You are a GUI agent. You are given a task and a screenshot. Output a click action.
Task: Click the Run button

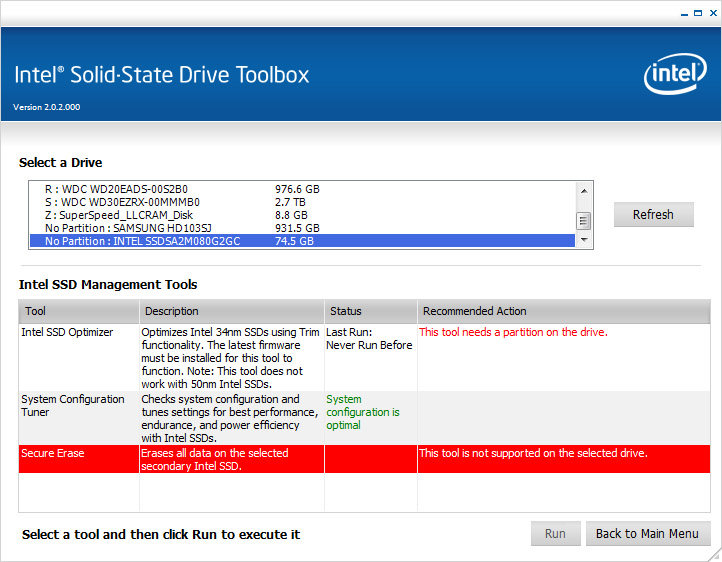pos(555,533)
